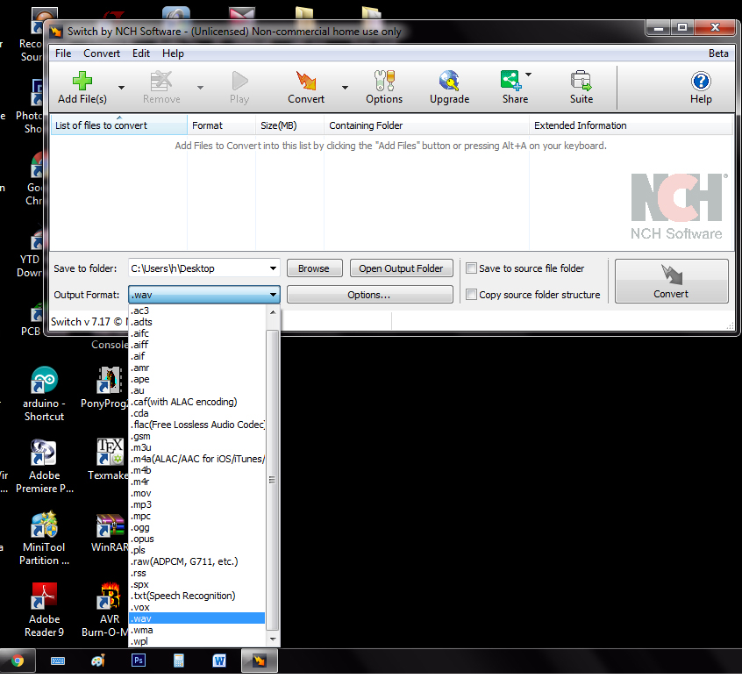Select .m4a in the format list
Viewport: 742px width, 700px height.
(196, 459)
